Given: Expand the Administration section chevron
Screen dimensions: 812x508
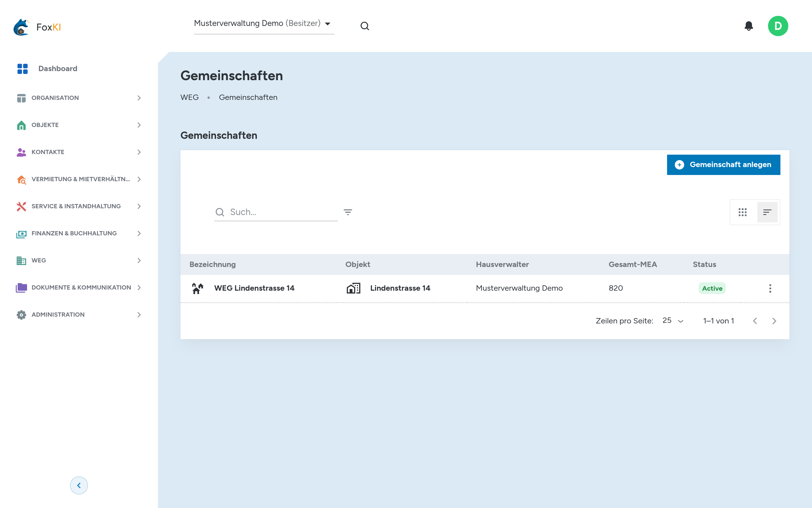Looking at the screenshot, I should point(139,315).
